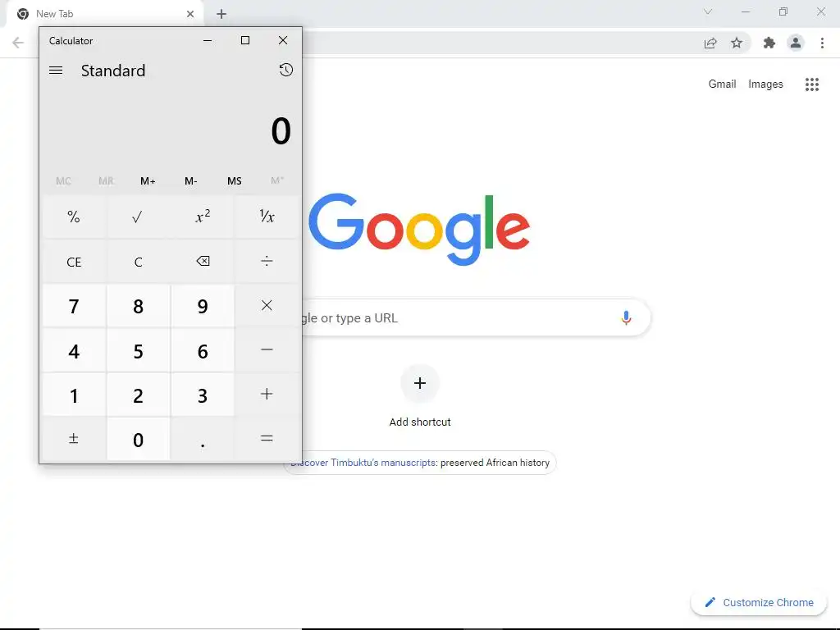Click the number 3 key

(x=203, y=395)
